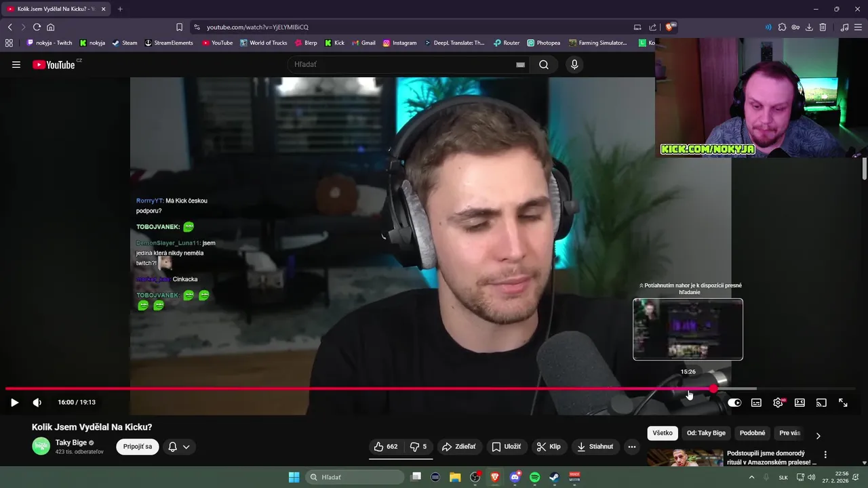
Task: Create a clip with Klip button
Action: click(x=549, y=447)
